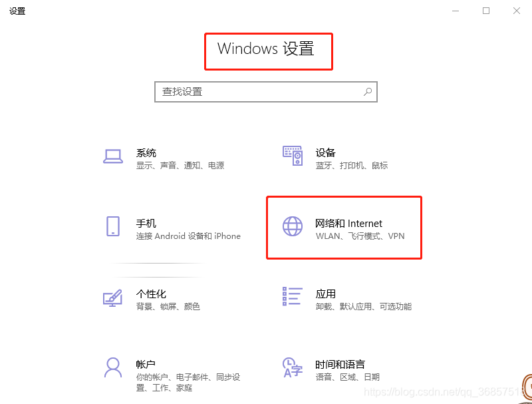Image resolution: width=532 pixels, height=404 pixels.
Task: Open the 设备 settings category
Action: tap(325, 153)
